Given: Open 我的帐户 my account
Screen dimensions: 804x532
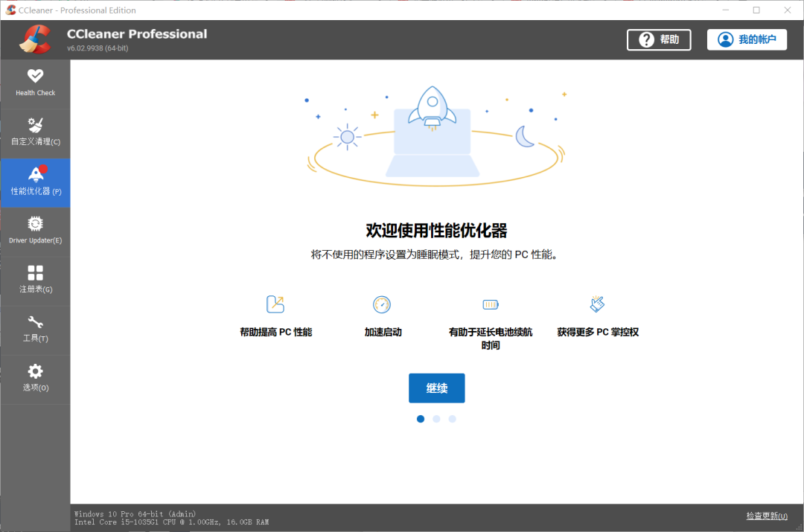Looking at the screenshot, I should tap(747, 39).
